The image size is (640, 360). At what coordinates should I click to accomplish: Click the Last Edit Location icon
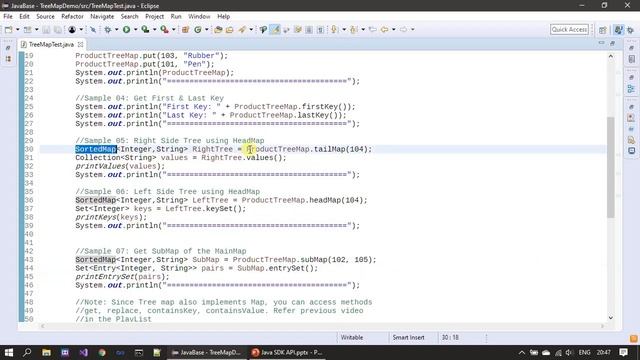[373, 30]
